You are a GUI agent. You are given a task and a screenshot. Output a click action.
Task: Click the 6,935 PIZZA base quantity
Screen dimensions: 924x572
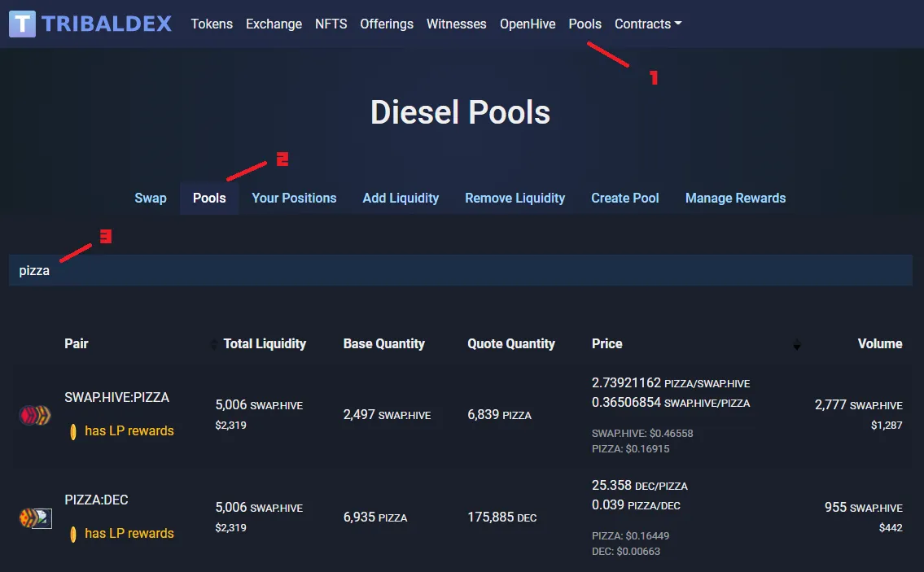click(x=374, y=517)
